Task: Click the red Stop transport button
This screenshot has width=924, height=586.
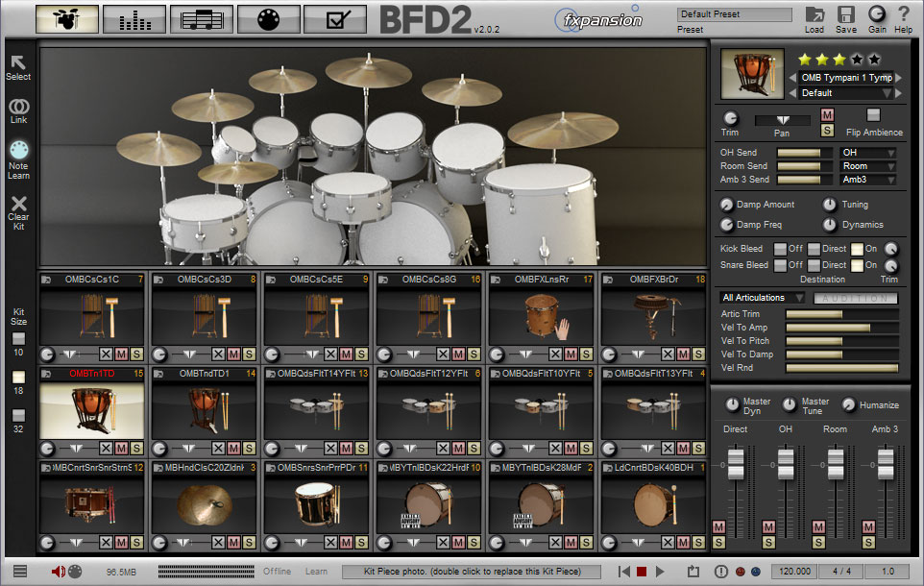Action: pyautogui.click(x=642, y=572)
